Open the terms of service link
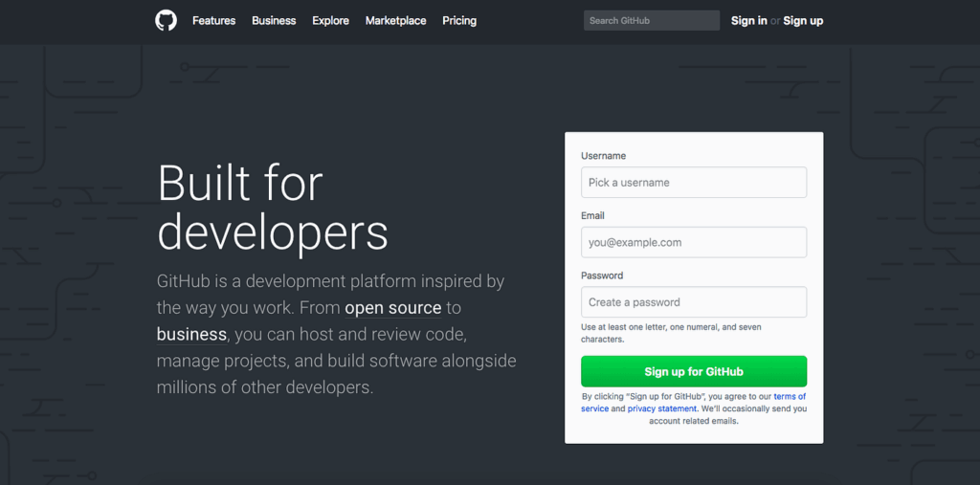The width and height of the screenshot is (980, 485). pyautogui.click(x=694, y=403)
